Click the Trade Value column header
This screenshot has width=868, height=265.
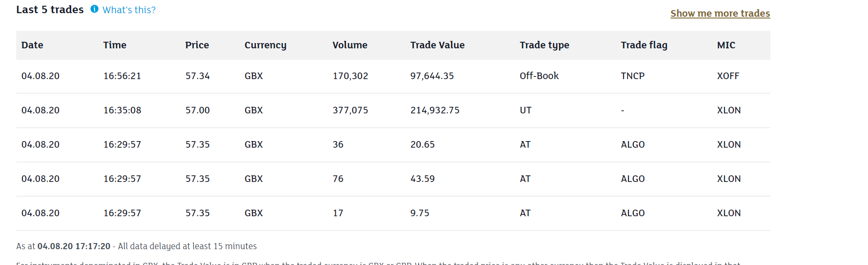click(x=437, y=45)
